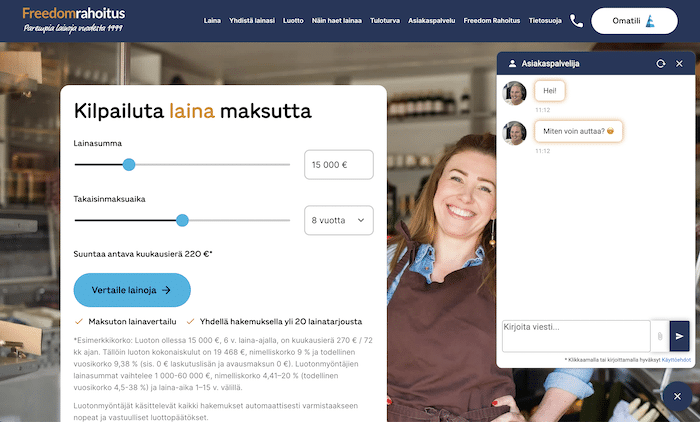Screen dimensions: 700x422
Task: Open the Luotto menu item
Action: point(293,21)
